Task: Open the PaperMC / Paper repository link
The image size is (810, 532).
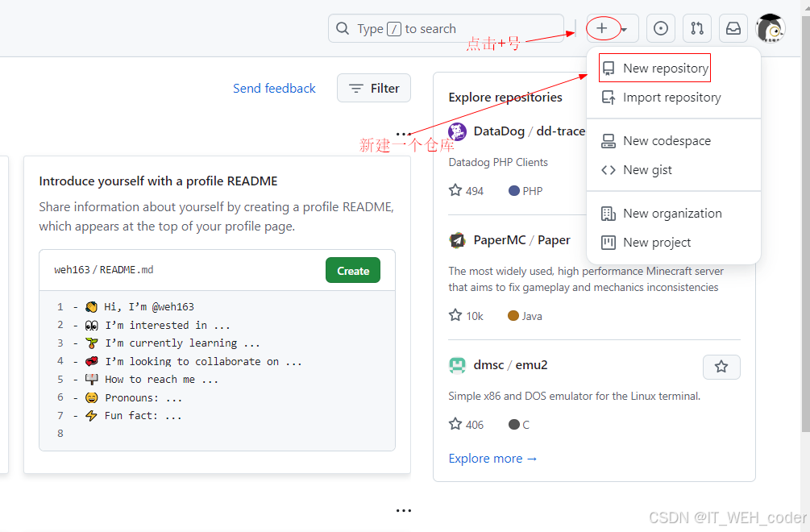Action: [521, 240]
